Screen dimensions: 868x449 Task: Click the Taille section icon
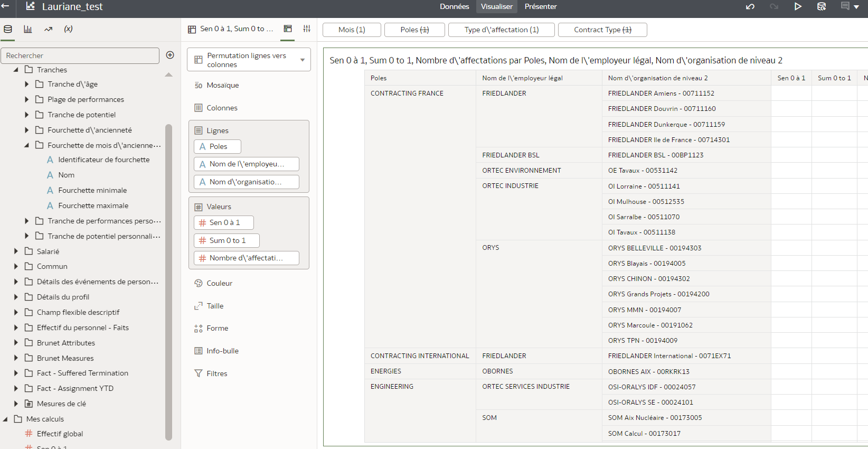click(x=199, y=306)
